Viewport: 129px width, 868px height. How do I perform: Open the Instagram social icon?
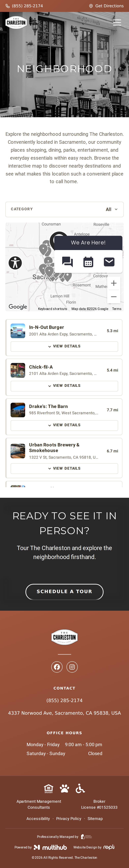point(72,667)
